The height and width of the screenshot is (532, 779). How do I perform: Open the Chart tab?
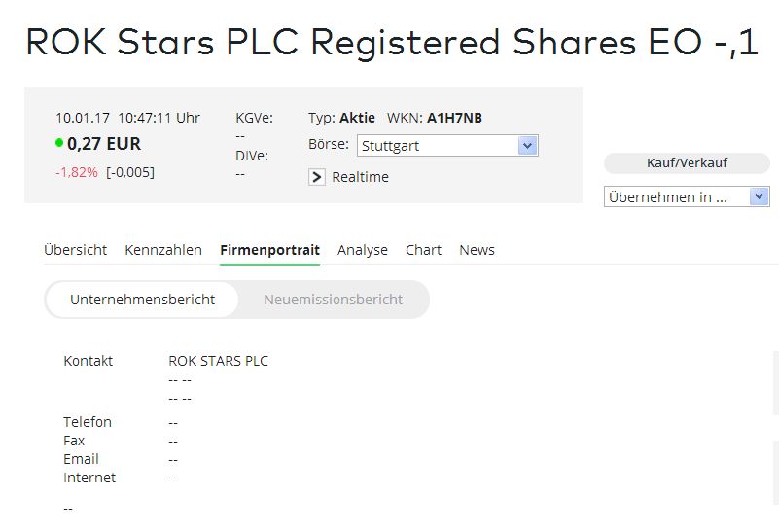[x=423, y=250]
